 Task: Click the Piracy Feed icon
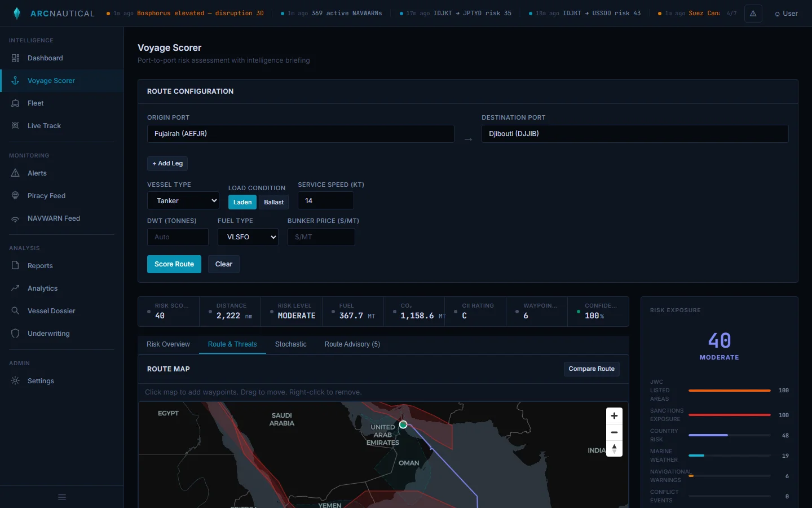(16, 196)
